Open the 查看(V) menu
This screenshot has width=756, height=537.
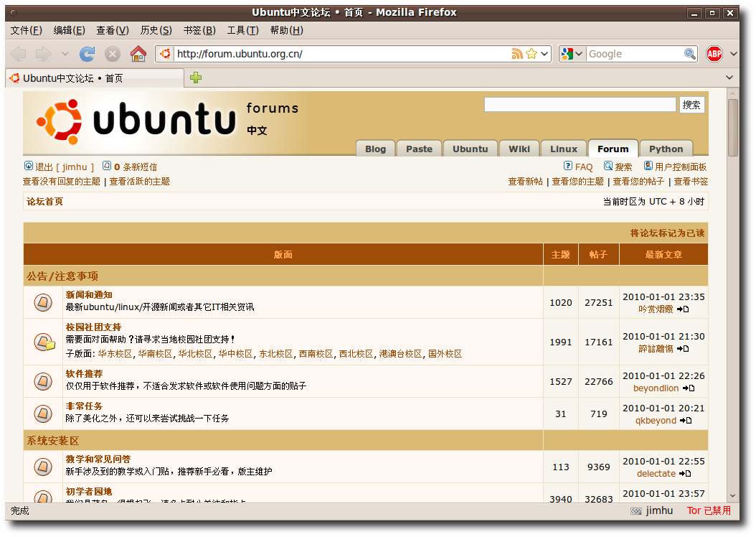point(113,30)
